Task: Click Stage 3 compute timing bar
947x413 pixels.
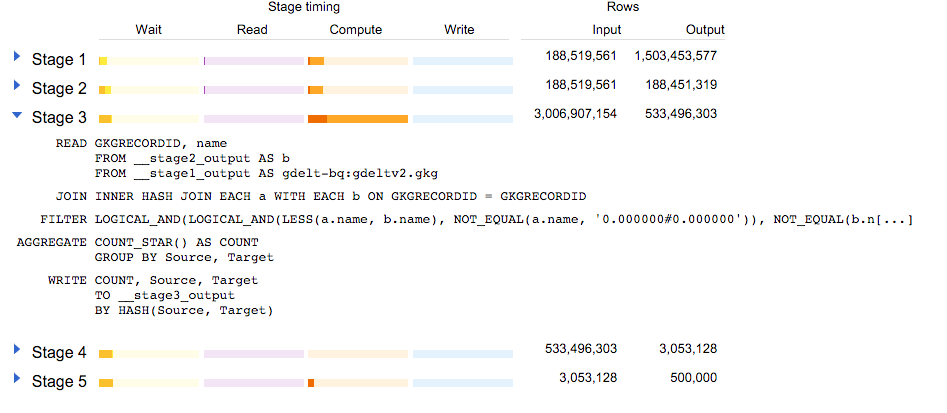Action: (x=357, y=120)
